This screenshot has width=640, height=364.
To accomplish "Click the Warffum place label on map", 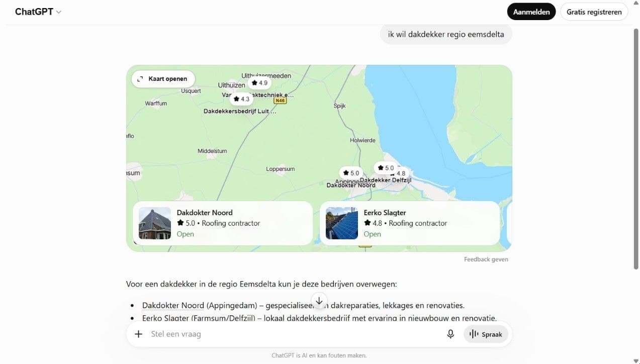I will 156,104.
